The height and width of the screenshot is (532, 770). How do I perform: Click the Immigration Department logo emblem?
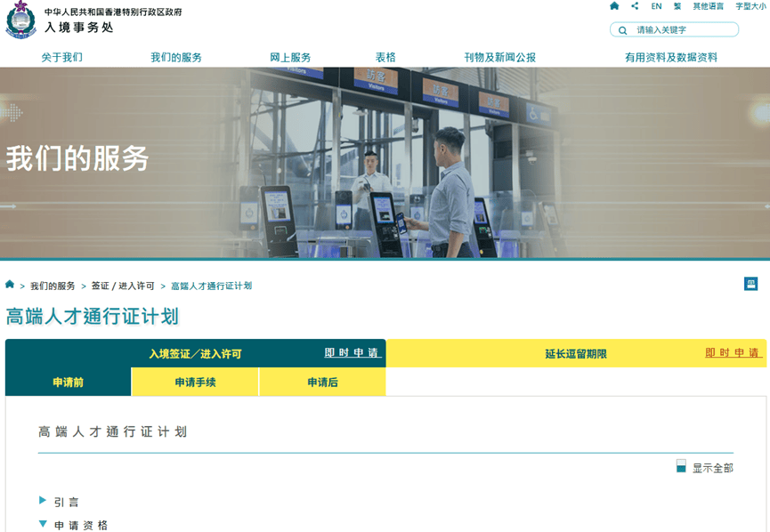tap(20, 20)
